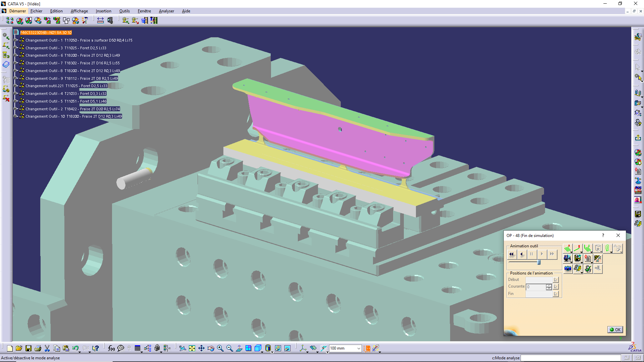Click the blue camera snapshot icon
Screen dimensions: 644x362
pyautogui.click(x=568, y=268)
